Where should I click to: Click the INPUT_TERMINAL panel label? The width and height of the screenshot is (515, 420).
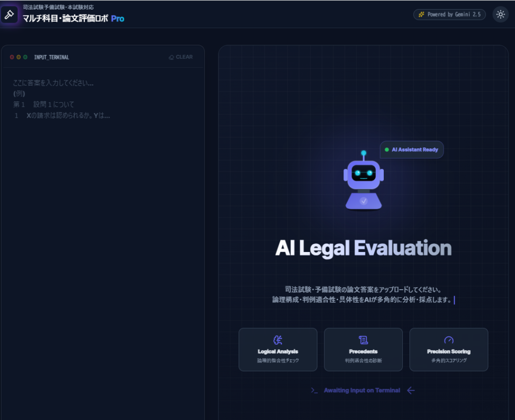pos(51,57)
